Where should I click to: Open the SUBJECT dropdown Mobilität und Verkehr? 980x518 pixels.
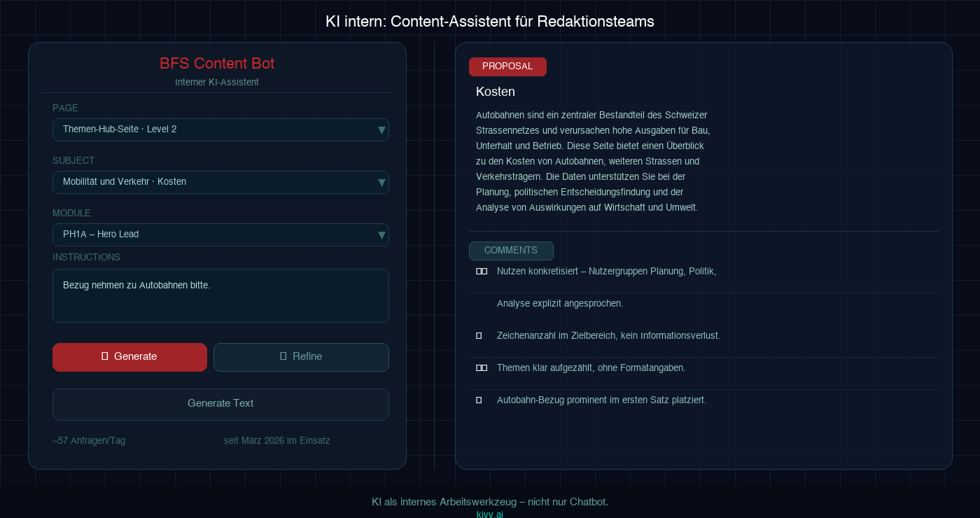click(x=220, y=182)
